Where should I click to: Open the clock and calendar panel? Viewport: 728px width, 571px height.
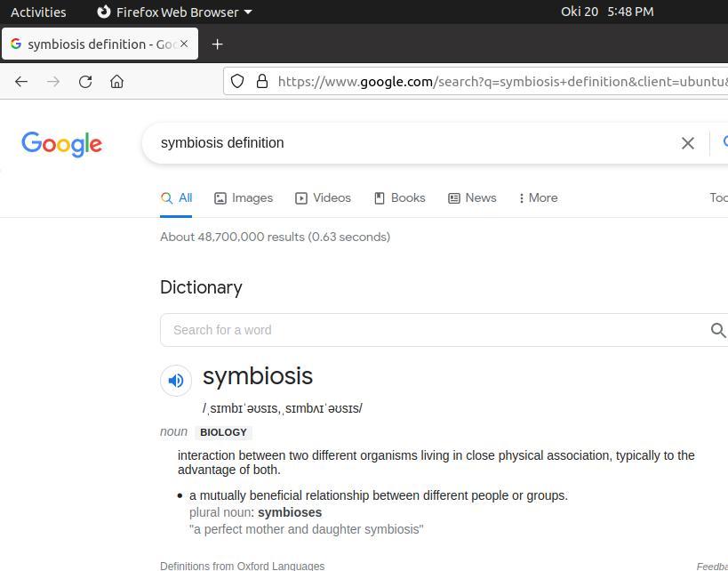pos(607,12)
